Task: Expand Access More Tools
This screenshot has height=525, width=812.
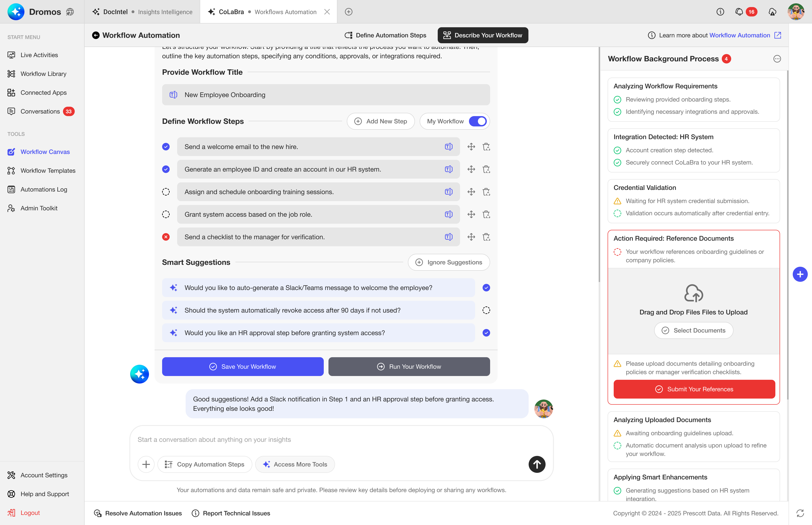Action: point(295,464)
